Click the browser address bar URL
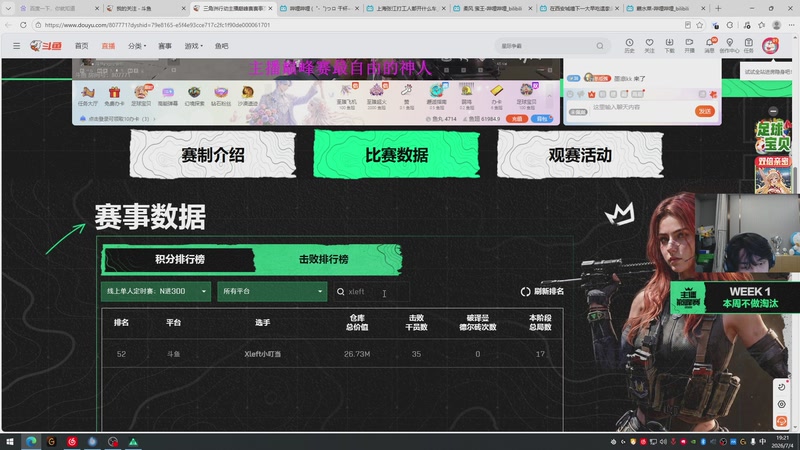This screenshot has width=800, height=450. click(157, 25)
